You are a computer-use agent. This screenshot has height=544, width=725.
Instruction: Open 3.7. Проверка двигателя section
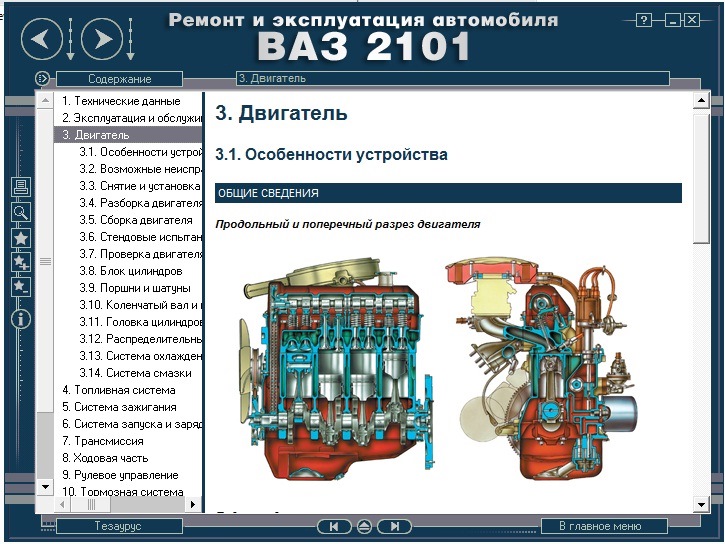[141, 254]
